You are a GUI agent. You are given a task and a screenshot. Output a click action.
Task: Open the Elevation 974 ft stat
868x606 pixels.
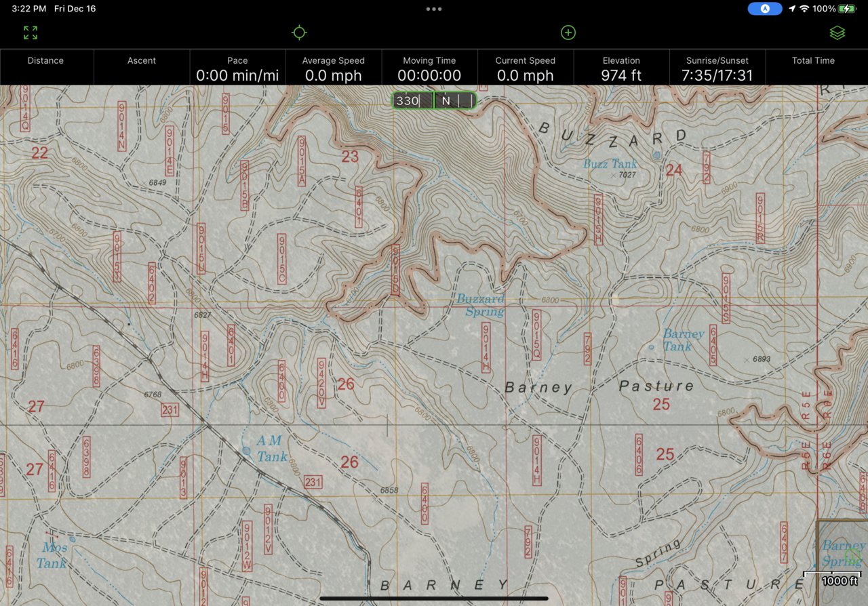point(621,67)
